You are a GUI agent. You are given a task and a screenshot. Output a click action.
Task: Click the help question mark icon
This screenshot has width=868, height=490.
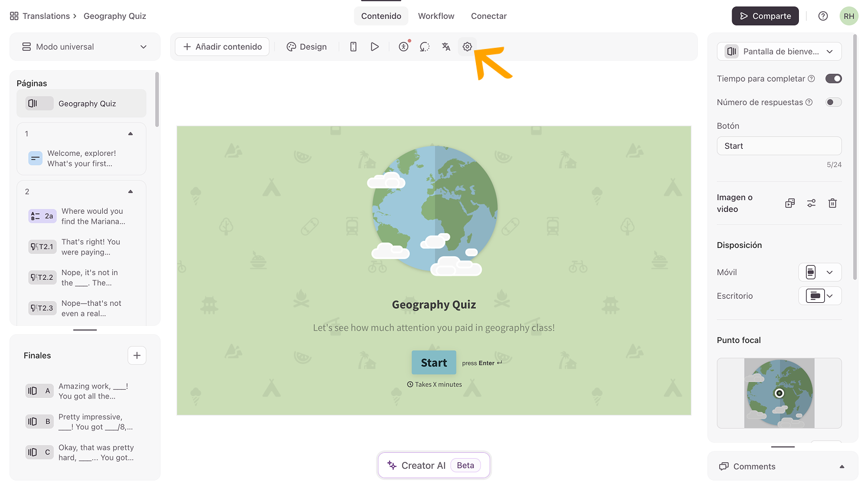[x=823, y=16]
